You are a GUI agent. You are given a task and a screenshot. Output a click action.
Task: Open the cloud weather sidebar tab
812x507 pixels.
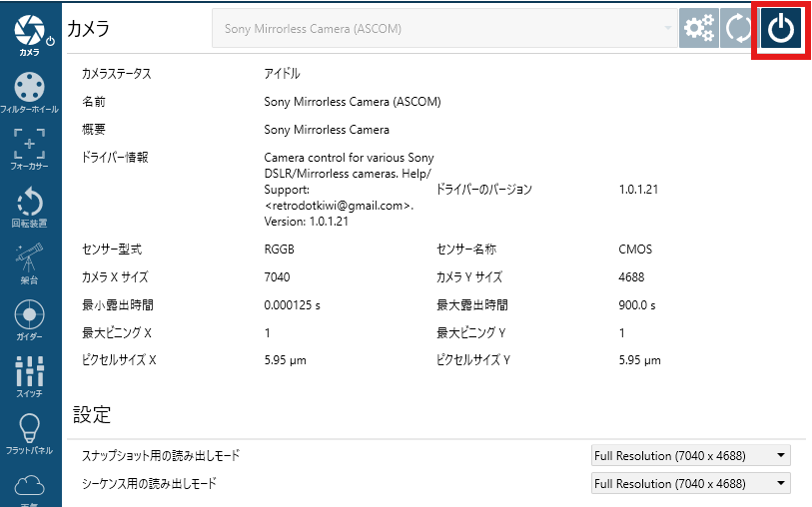pyautogui.click(x=30, y=489)
